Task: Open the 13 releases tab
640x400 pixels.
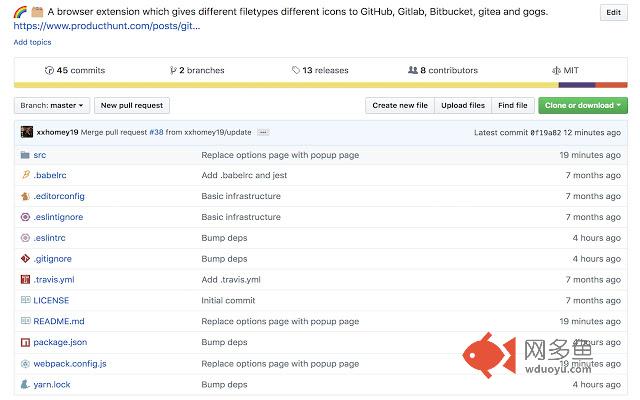Action: click(x=320, y=70)
